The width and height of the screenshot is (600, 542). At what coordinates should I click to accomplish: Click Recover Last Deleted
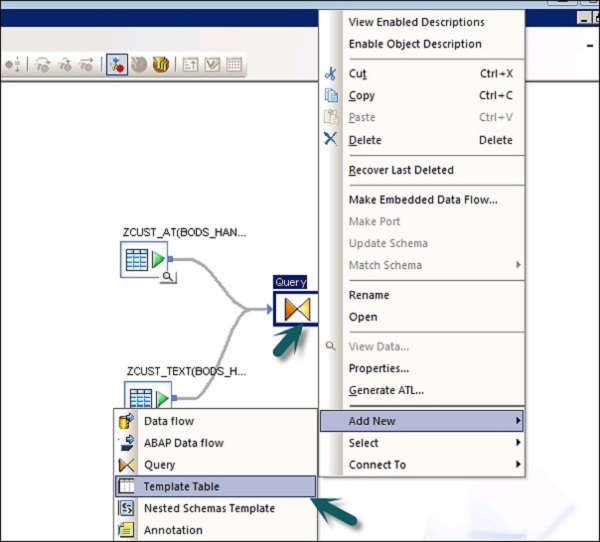coord(400,170)
